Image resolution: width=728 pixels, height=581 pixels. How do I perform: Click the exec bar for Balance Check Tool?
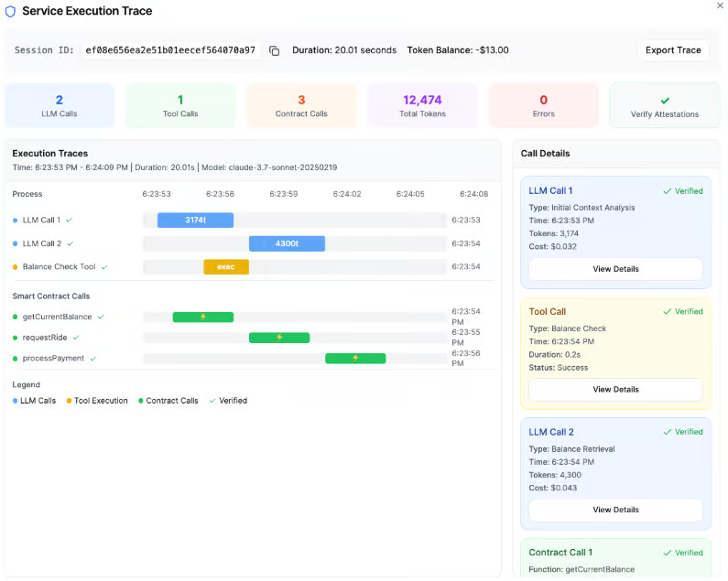click(226, 267)
